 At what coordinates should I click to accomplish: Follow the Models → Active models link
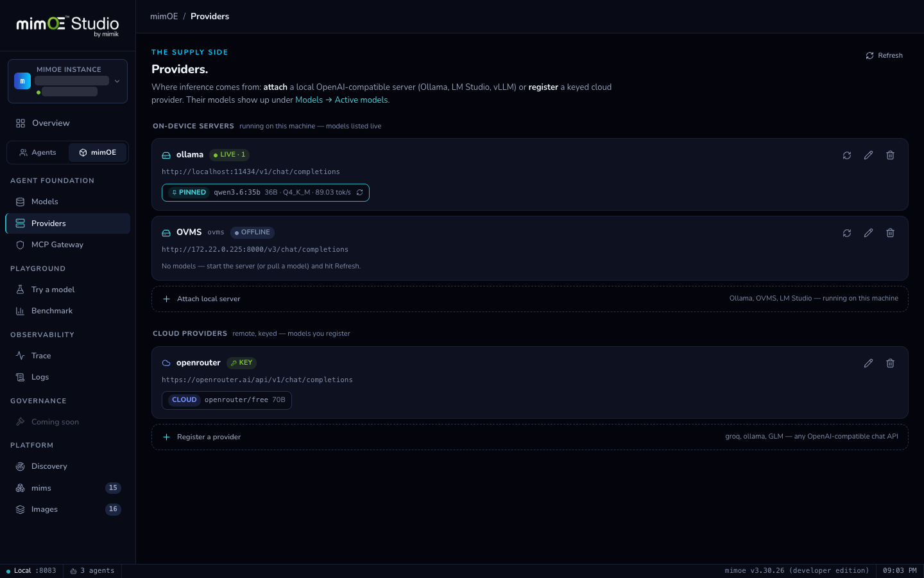click(x=341, y=100)
